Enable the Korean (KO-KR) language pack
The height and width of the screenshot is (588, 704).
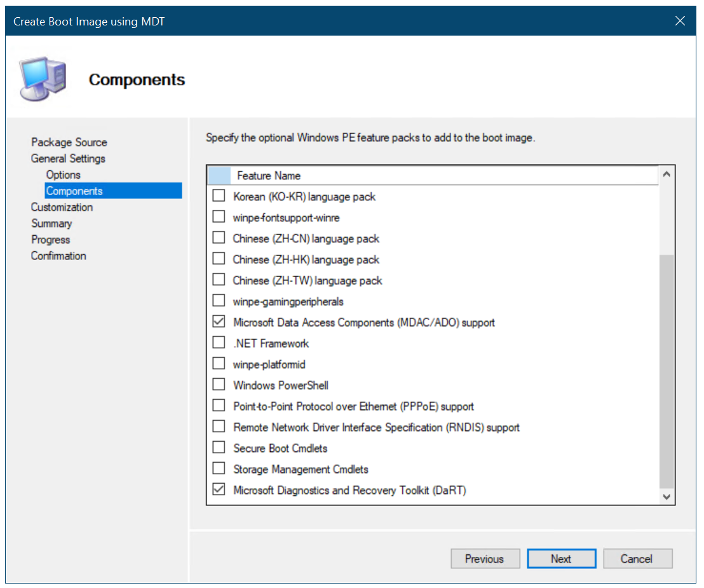tap(219, 196)
